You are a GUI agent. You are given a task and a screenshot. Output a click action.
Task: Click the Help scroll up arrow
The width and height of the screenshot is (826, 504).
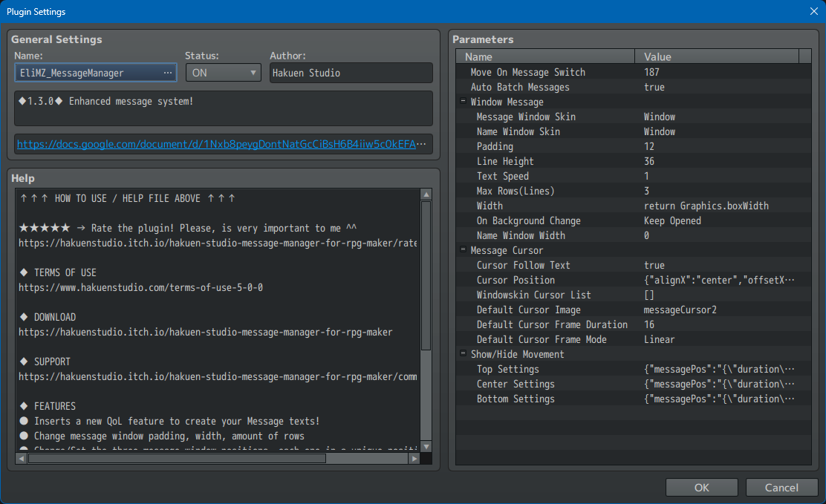[x=426, y=194]
